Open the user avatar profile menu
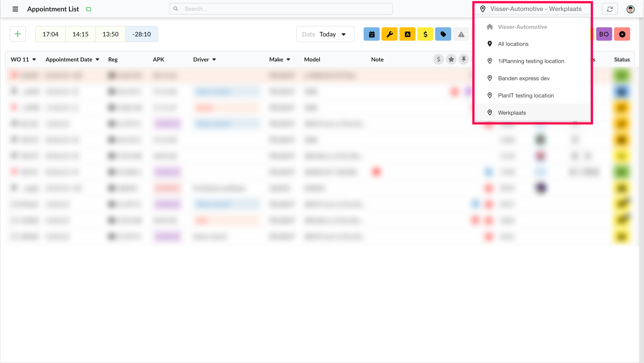644x363 pixels. pyautogui.click(x=631, y=9)
